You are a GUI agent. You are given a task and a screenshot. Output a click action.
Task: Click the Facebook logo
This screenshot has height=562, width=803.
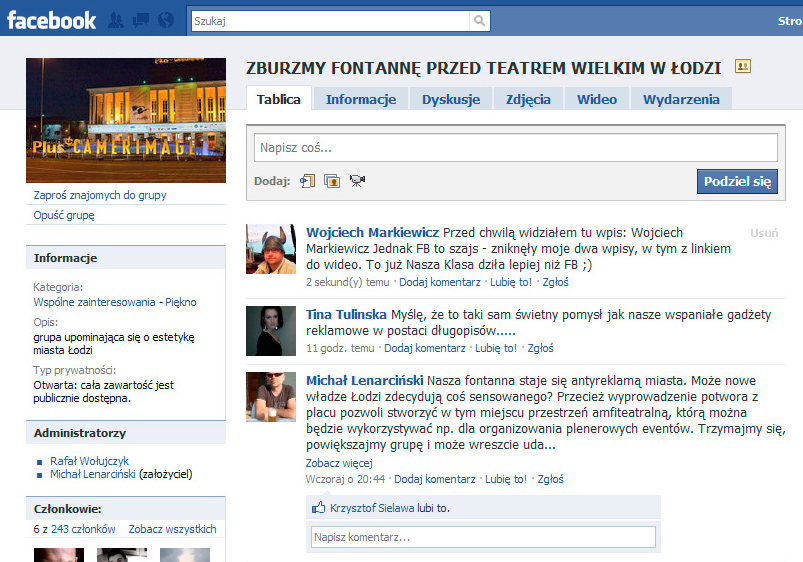click(x=51, y=20)
